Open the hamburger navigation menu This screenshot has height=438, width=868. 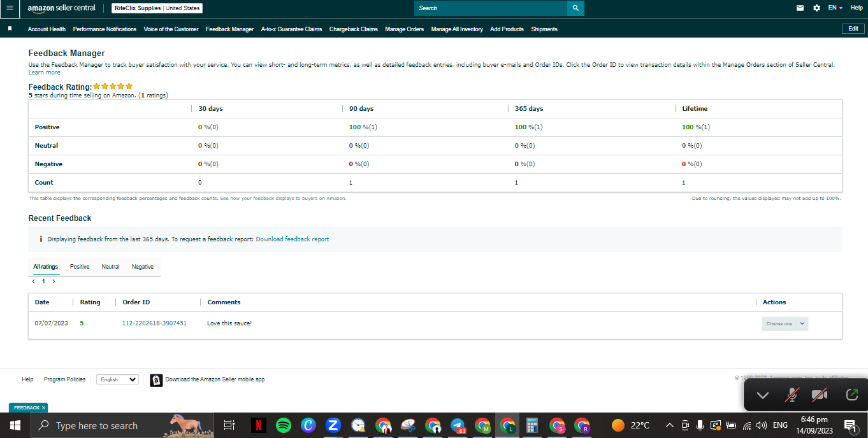tap(9, 8)
